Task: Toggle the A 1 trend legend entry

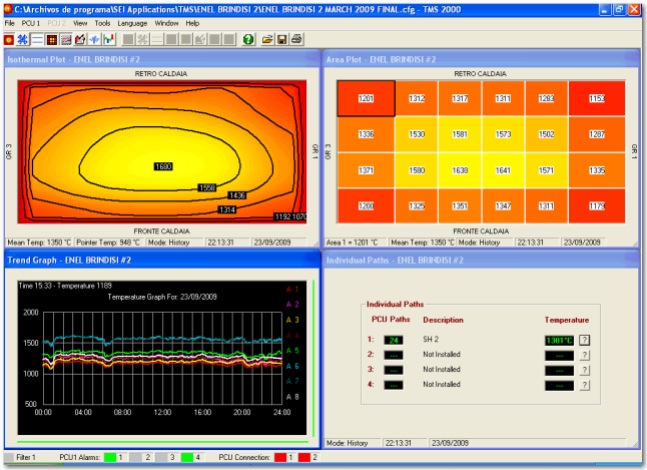Action: coord(293,288)
